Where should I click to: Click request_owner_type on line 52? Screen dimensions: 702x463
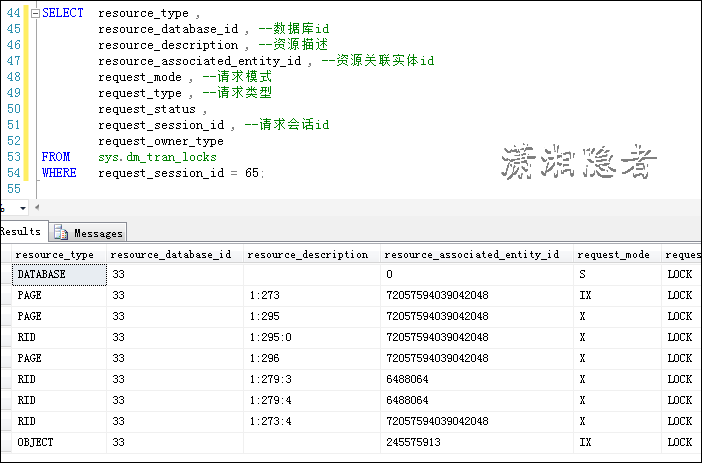coord(161,141)
